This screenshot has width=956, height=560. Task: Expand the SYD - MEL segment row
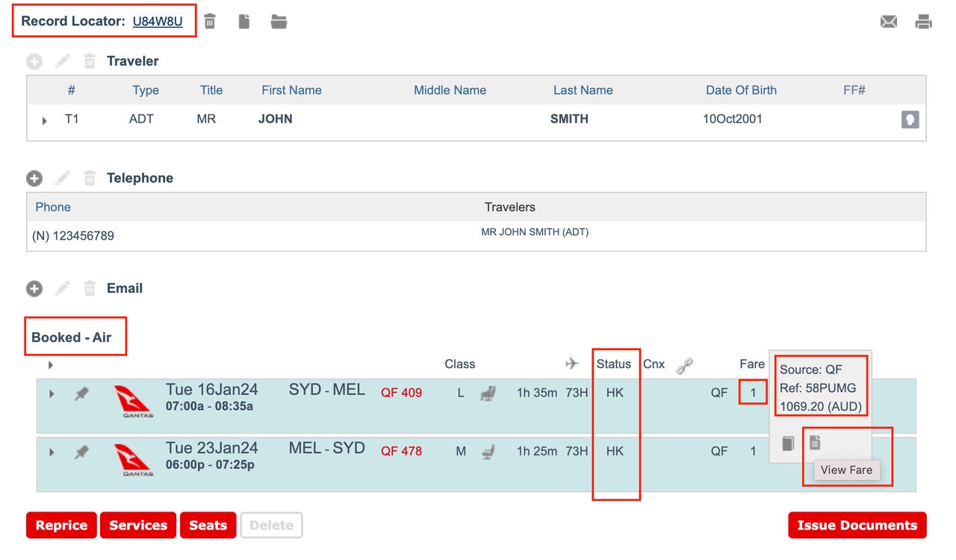coord(52,393)
